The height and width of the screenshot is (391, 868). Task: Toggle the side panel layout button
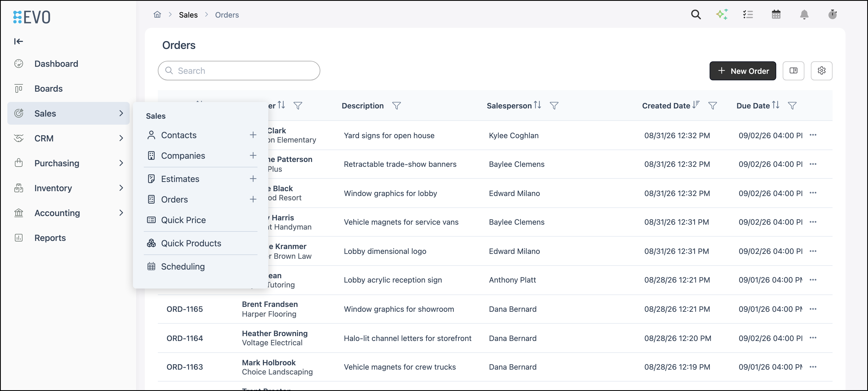click(793, 71)
